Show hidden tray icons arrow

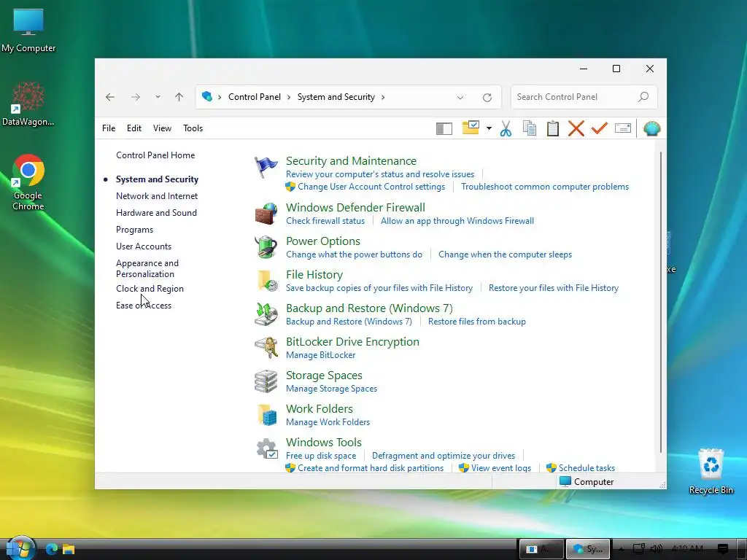(621, 549)
